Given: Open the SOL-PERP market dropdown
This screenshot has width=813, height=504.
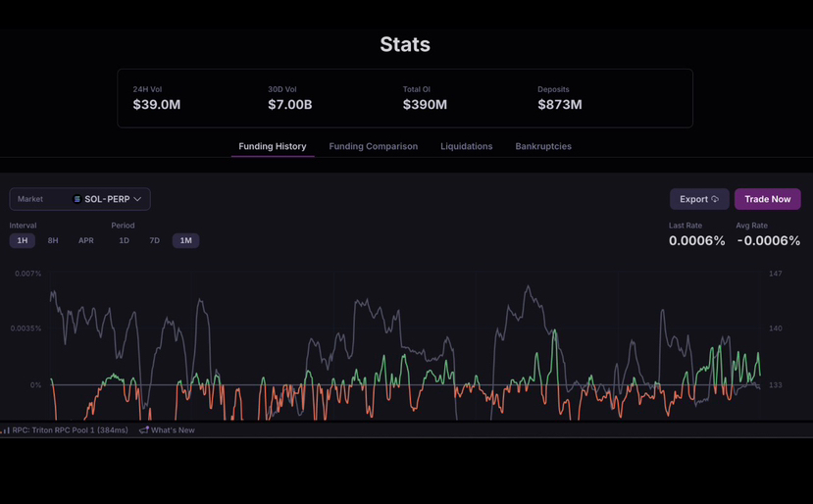Looking at the screenshot, I should click(79, 199).
